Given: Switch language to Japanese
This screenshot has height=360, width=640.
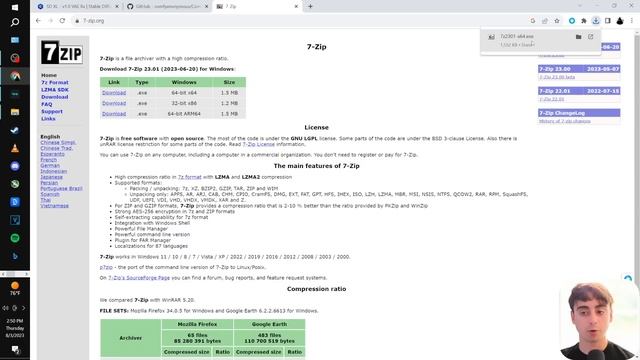Looking at the screenshot, I should point(51,177).
